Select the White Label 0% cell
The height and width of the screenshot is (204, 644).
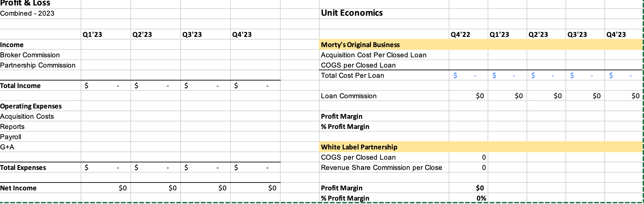pyautogui.click(x=468, y=198)
